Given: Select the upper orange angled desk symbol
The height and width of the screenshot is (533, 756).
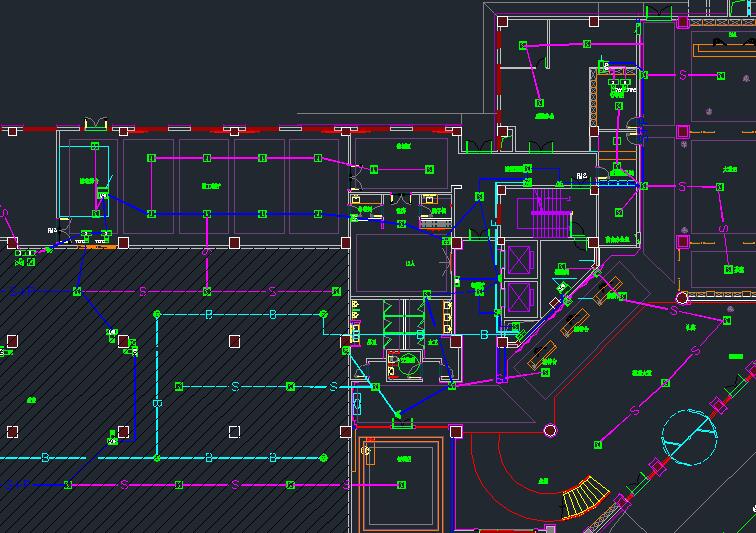Looking at the screenshot, I should click(x=607, y=290).
